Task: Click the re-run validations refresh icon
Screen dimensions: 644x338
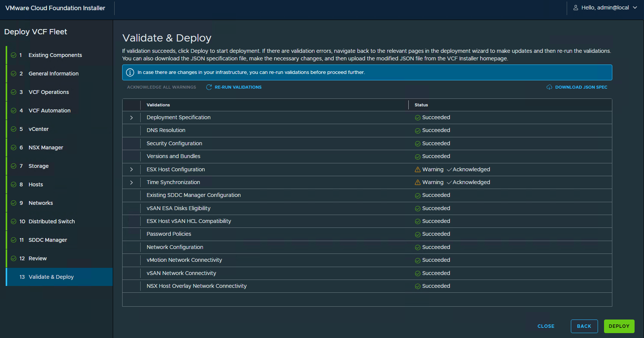Action: click(209, 87)
